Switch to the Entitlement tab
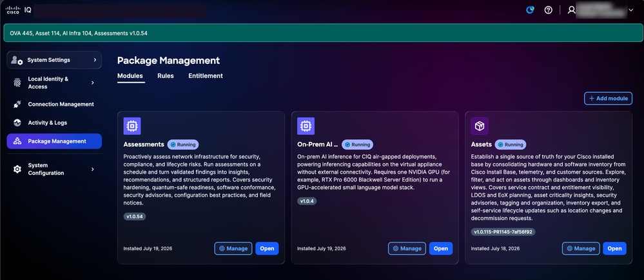This screenshot has width=644, height=280. pos(206,76)
